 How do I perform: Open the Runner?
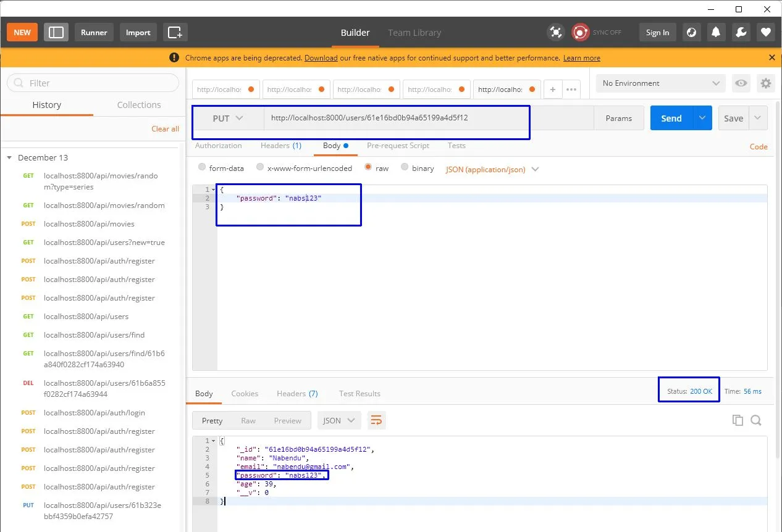tap(94, 32)
